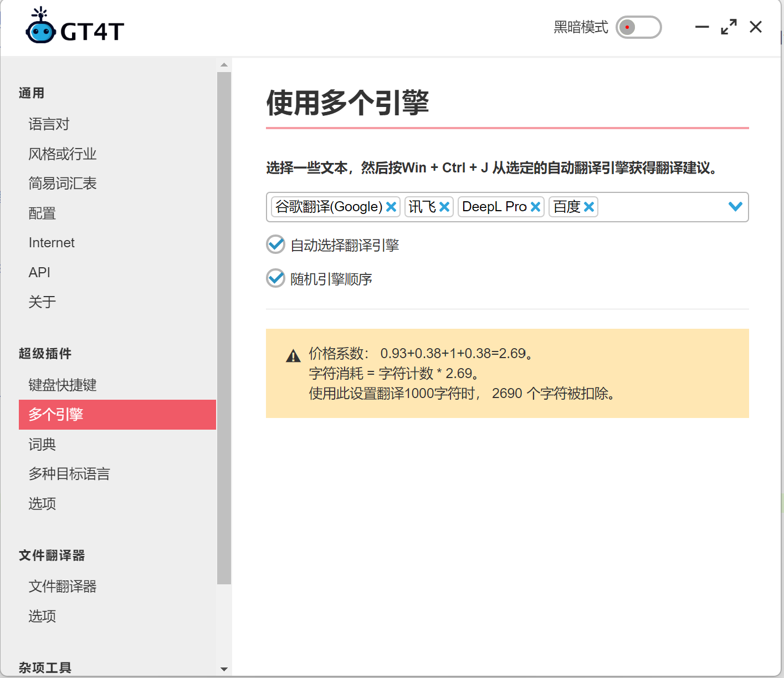Click the scrollbar up arrow at sidebar top
This screenshot has width=784, height=678.
coord(224,64)
